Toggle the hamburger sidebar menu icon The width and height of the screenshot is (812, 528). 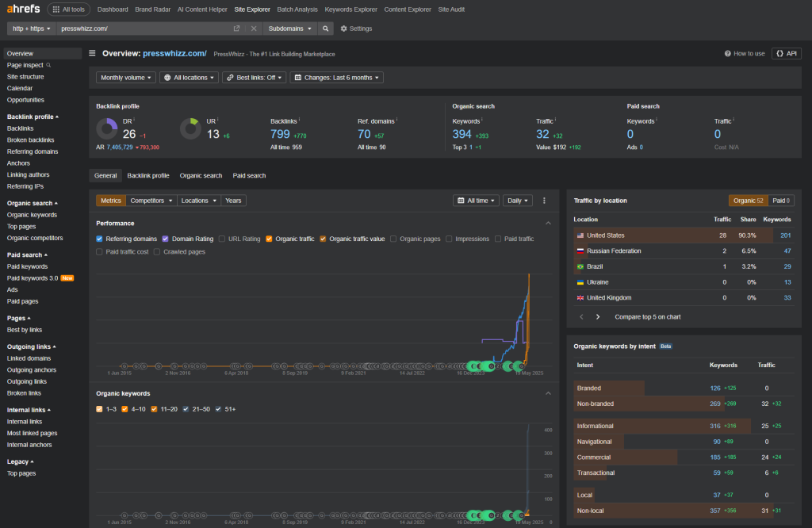click(x=92, y=53)
